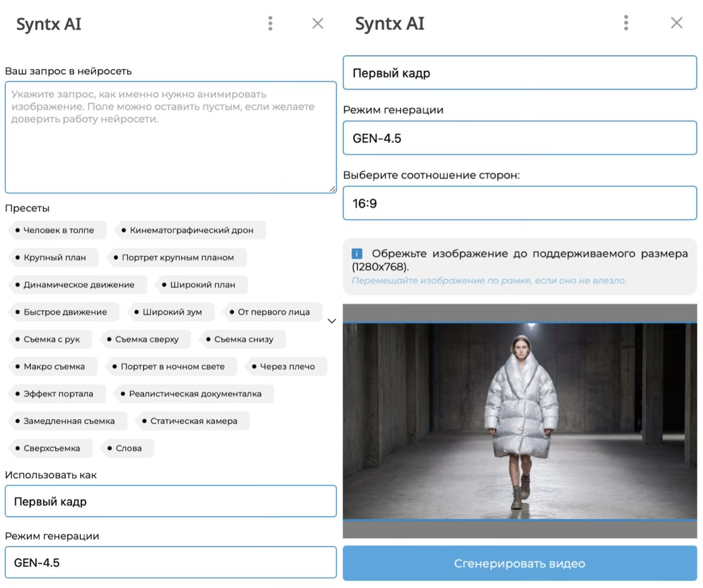Image resolution: width=703 pixels, height=588 pixels.
Task: Focus the neural network prompt text area
Action: coord(171,137)
